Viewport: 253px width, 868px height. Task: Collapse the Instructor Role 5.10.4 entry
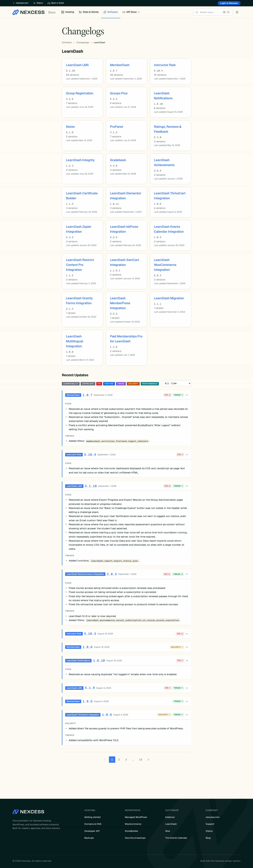tap(187, 454)
